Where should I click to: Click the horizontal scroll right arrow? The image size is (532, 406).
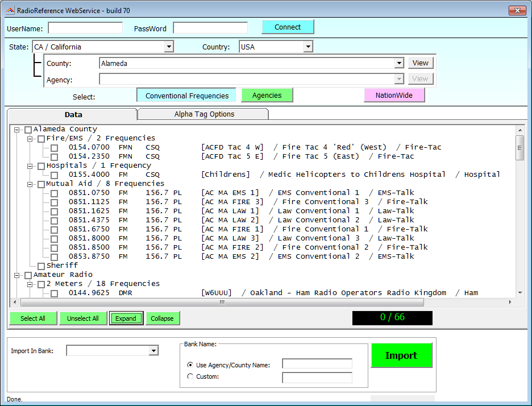click(510, 302)
